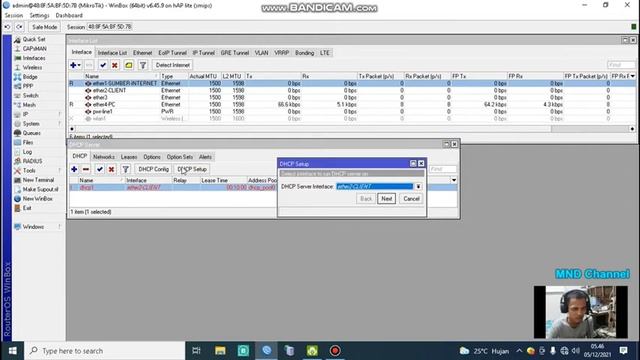This screenshot has width=640, height=360.
Task: Click yellow comment icon in Interface List
Action: [x=129, y=65]
